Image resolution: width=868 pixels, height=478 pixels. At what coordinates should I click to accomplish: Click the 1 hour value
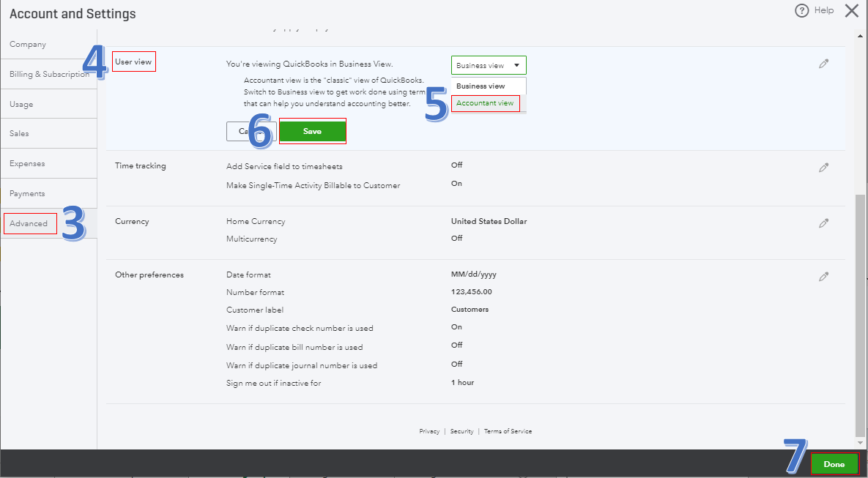[x=463, y=382]
